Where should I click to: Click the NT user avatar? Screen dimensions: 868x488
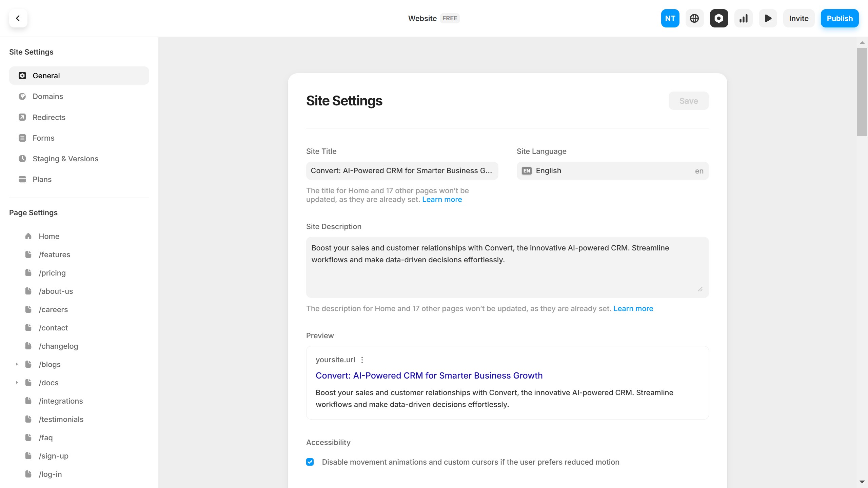670,18
